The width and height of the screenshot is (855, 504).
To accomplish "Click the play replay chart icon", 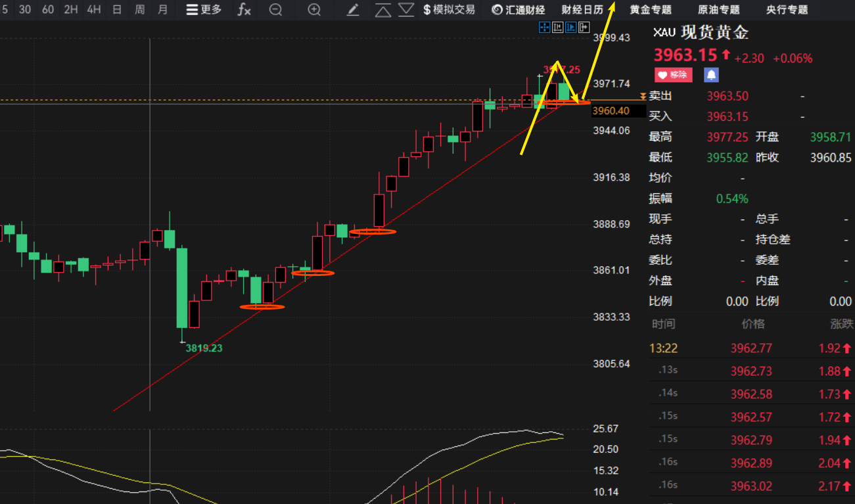I will [x=570, y=27].
